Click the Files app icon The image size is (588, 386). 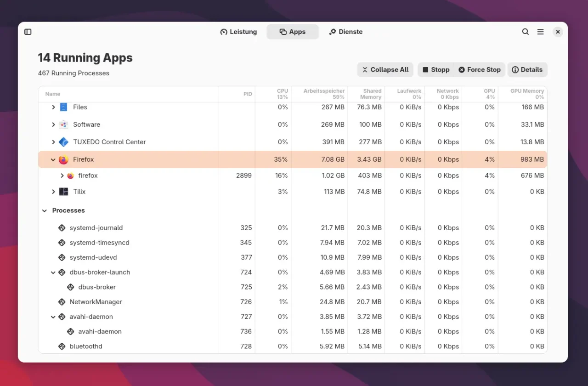63,107
